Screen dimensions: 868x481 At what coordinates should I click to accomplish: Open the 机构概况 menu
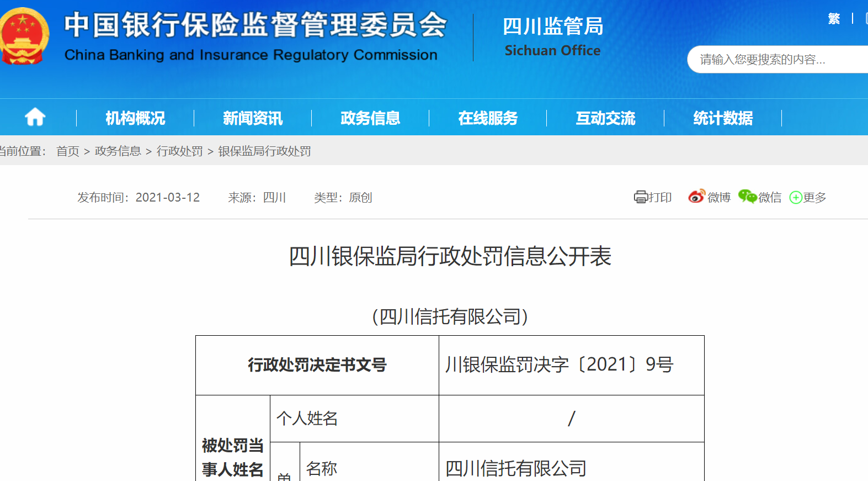coord(135,118)
